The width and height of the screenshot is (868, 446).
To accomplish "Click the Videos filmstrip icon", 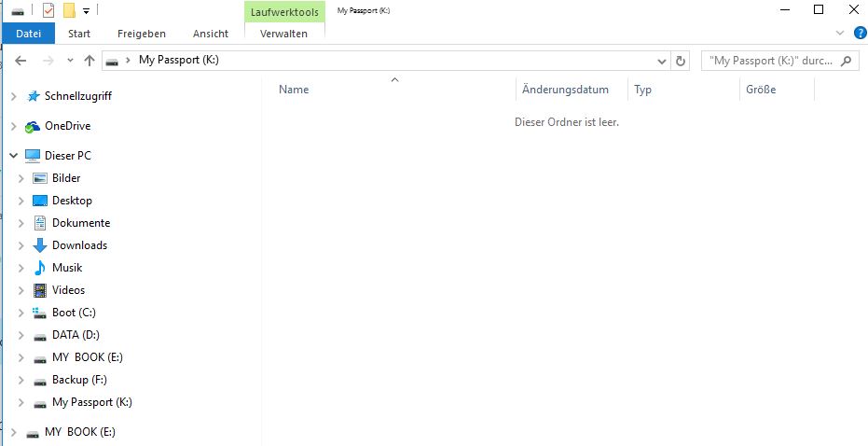I will tap(40, 290).
